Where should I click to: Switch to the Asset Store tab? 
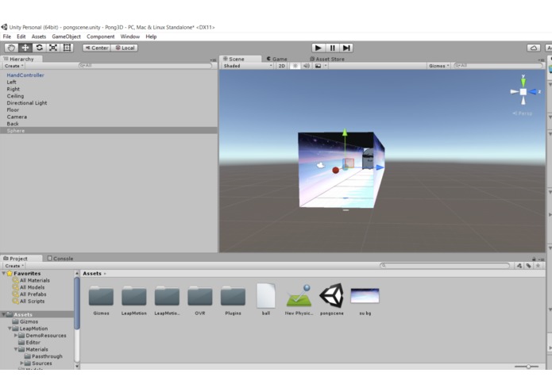pyautogui.click(x=327, y=59)
